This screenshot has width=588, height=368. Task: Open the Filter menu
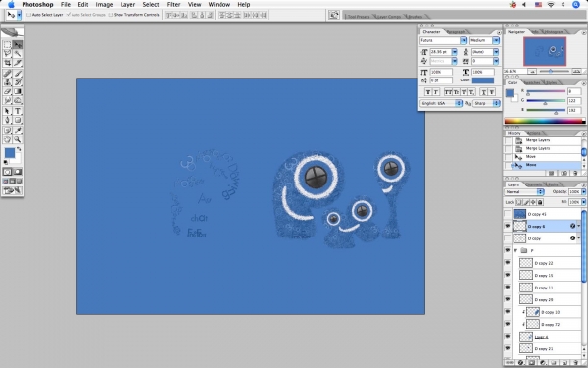point(173,5)
